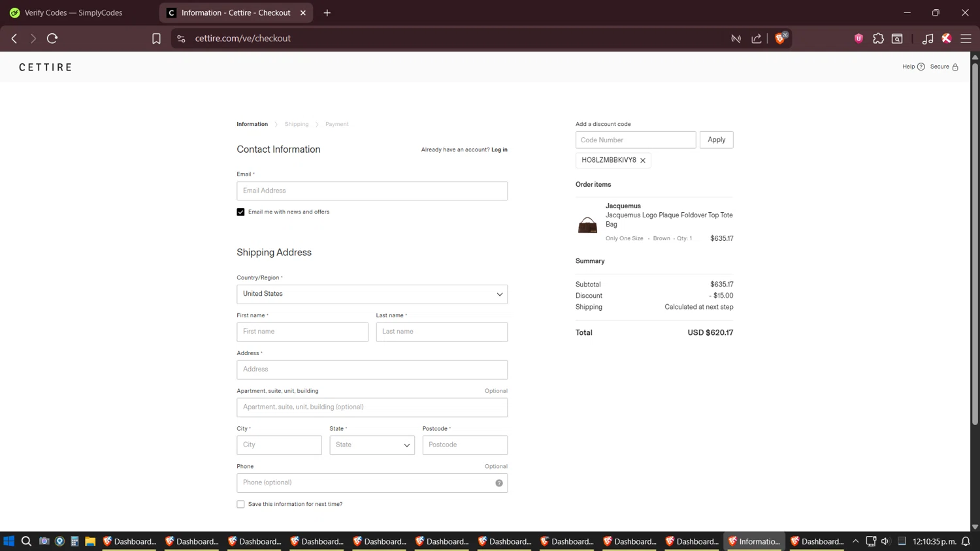Image resolution: width=980 pixels, height=551 pixels.
Task: Click the phone field help question icon
Action: (499, 483)
